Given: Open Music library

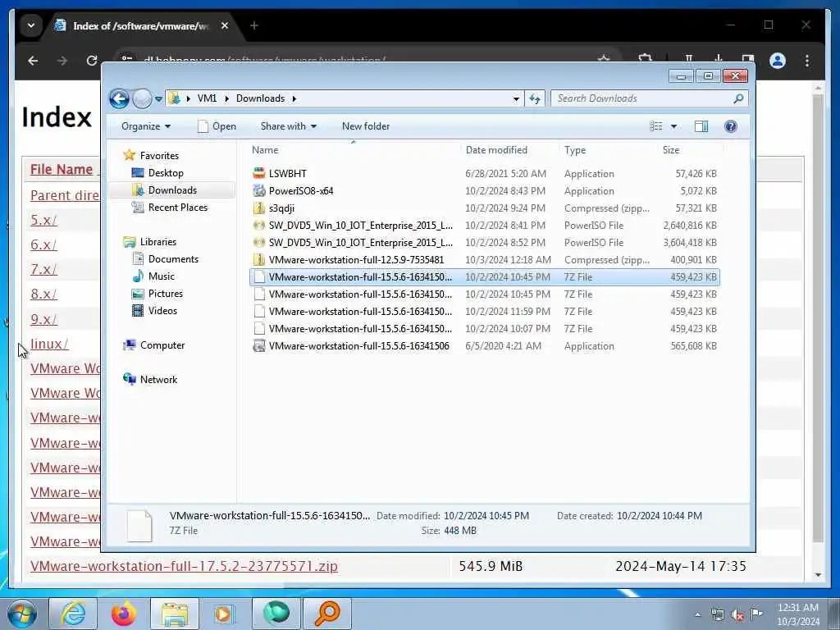Looking at the screenshot, I should (x=161, y=276).
